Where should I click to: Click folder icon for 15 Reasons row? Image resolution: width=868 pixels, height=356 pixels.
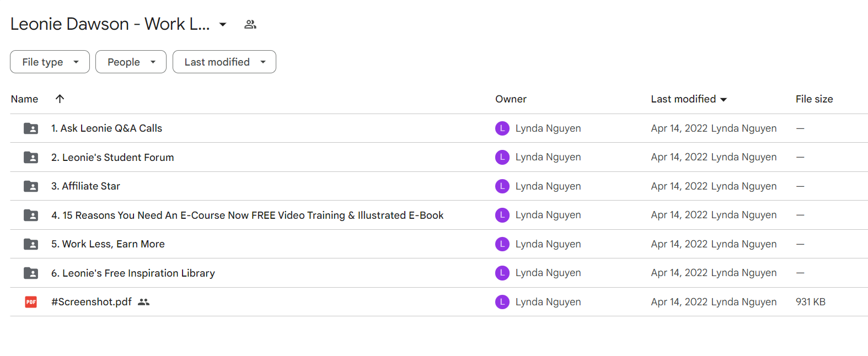coord(31,215)
